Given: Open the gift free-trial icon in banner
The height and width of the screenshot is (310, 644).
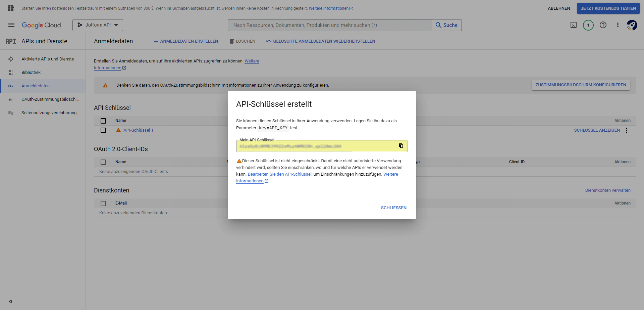Looking at the screenshot, I should click(11, 8).
